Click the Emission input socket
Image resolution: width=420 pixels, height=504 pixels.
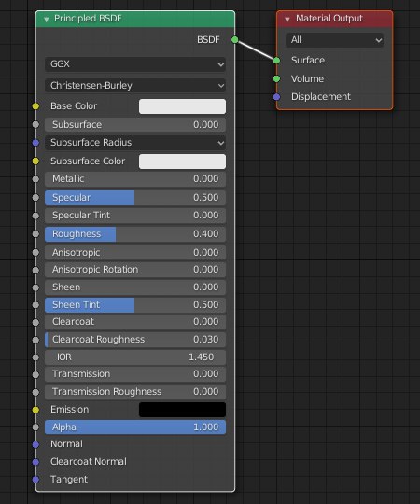(x=35, y=410)
